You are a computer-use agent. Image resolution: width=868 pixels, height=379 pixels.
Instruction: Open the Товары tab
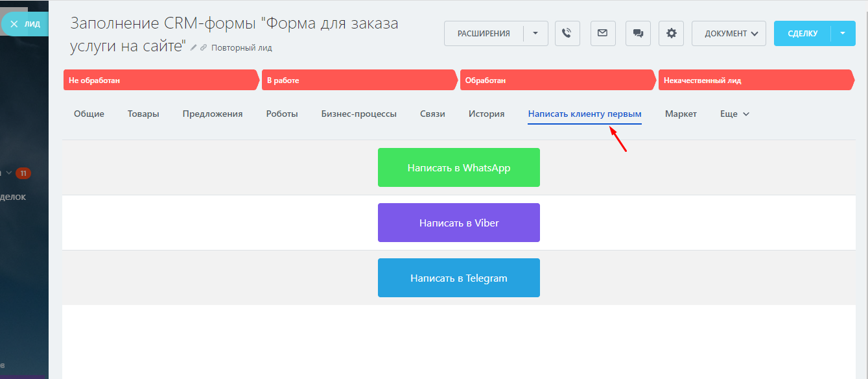[143, 114]
